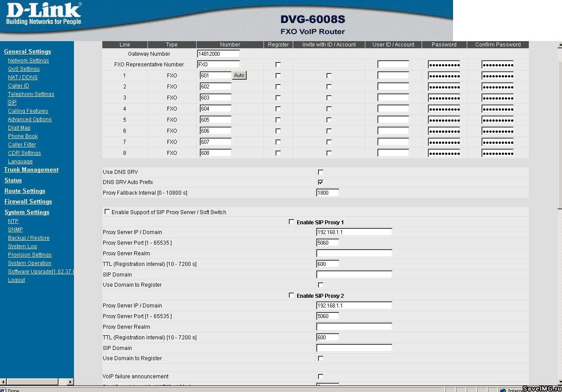Open Route Settings menu

[x=25, y=191]
